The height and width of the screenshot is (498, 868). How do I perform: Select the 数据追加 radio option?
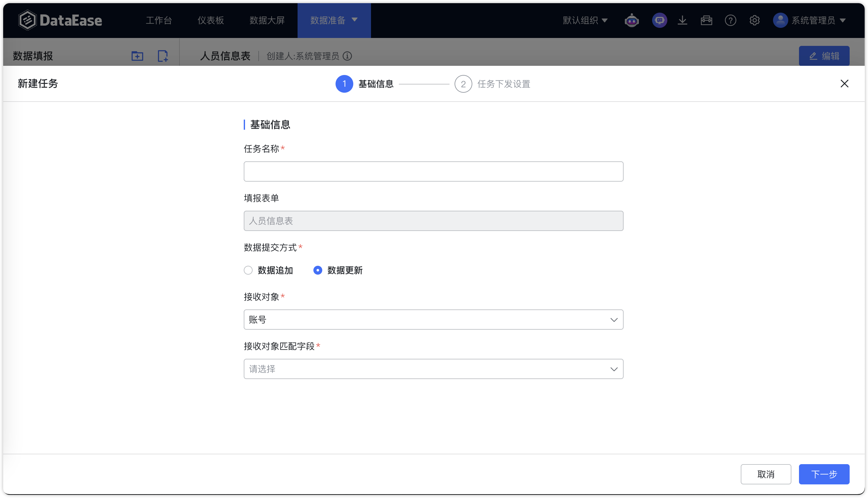pyautogui.click(x=268, y=270)
